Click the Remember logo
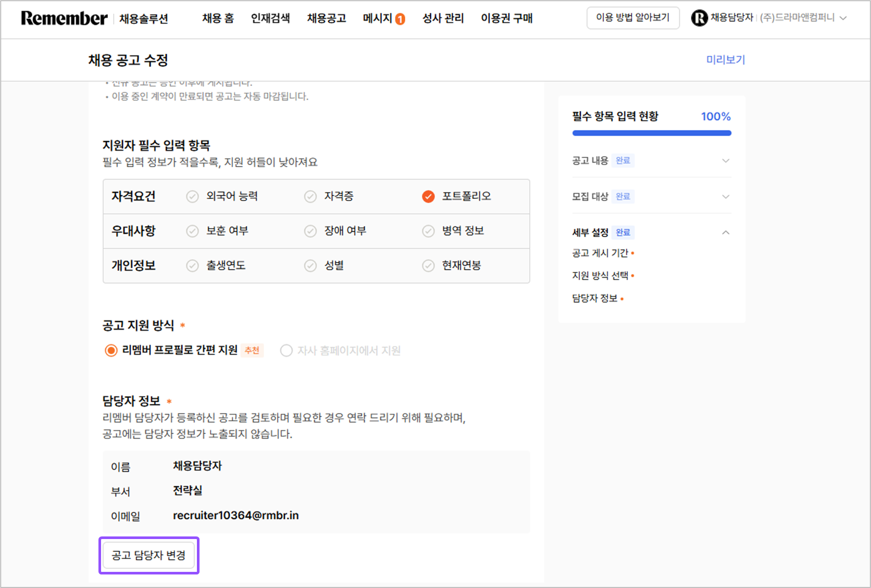871x588 pixels. [64, 17]
